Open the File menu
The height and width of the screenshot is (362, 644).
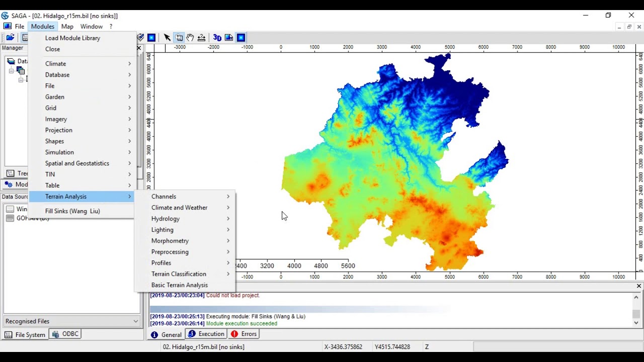tap(20, 26)
